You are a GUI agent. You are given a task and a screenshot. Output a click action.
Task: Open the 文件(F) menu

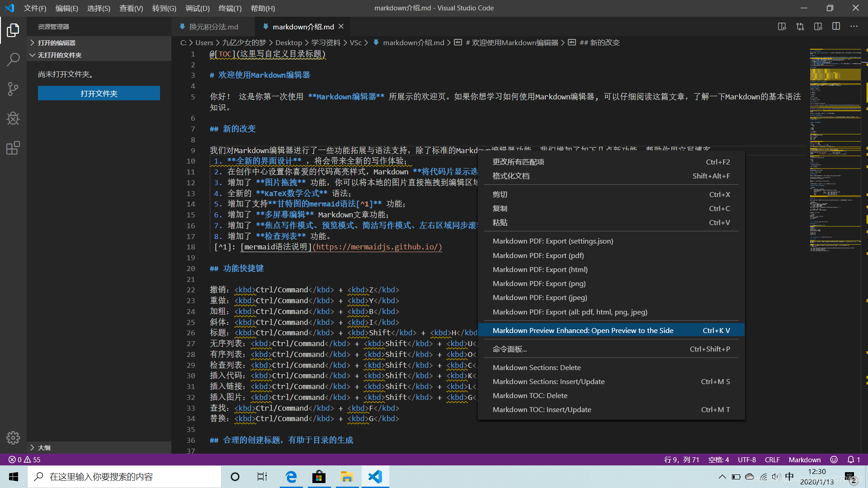click(x=35, y=8)
